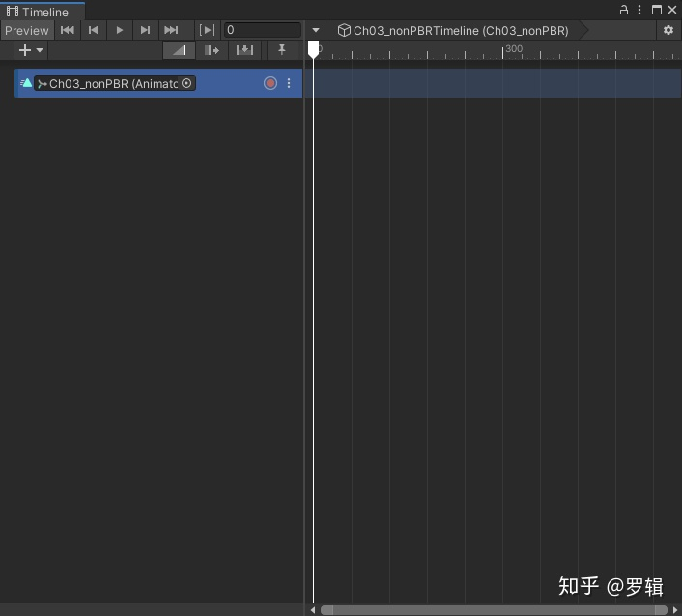Click the playhead marker at frame 0
The width and height of the screenshot is (682, 616).
313,49
